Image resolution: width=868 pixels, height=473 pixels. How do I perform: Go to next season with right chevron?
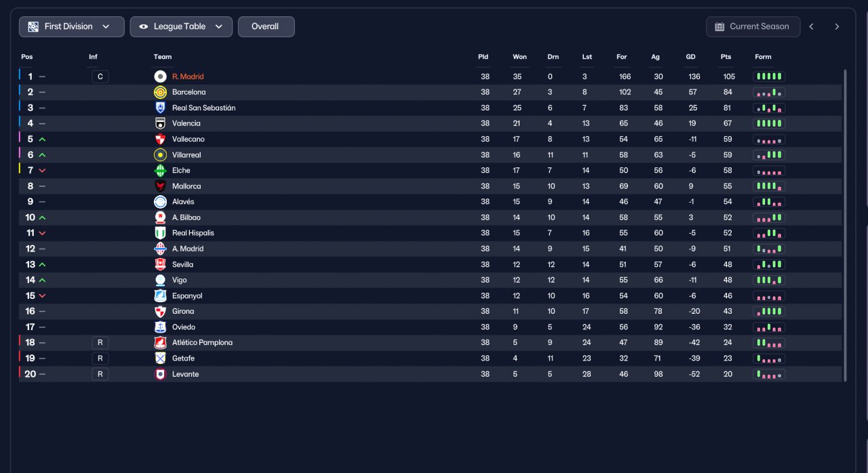point(837,26)
